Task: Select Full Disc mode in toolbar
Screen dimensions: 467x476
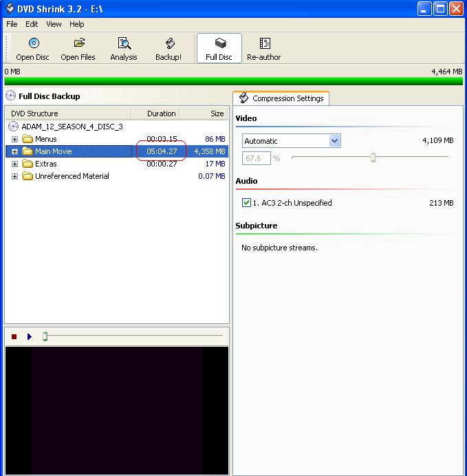Action: 219,48
